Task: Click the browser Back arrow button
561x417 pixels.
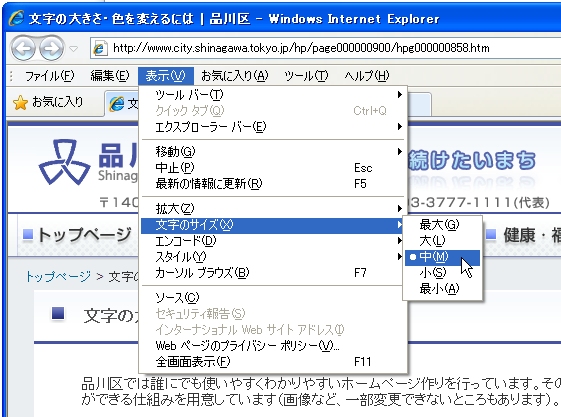Action: click(x=24, y=48)
